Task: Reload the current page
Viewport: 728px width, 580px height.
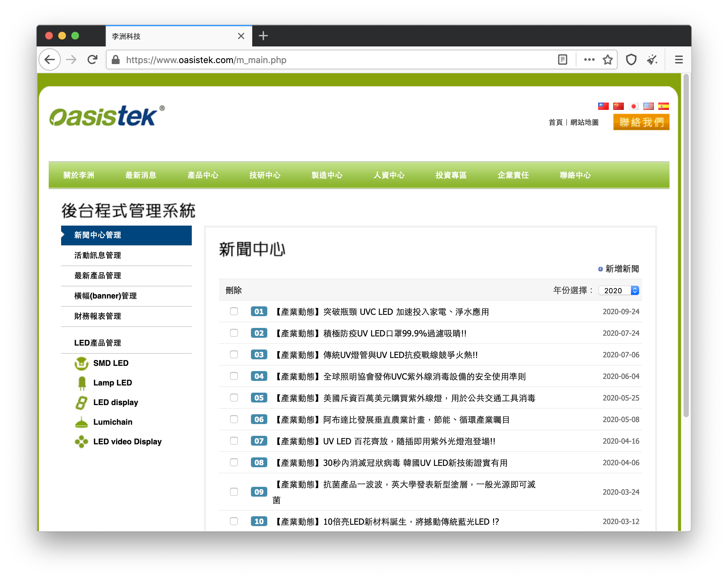Action: pyautogui.click(x=92, y=60)
